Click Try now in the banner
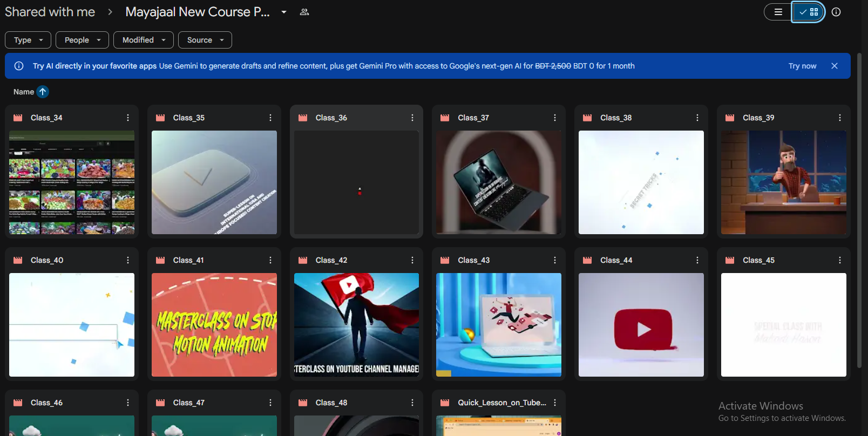The image size is (868, 436). tap(802, 66)
